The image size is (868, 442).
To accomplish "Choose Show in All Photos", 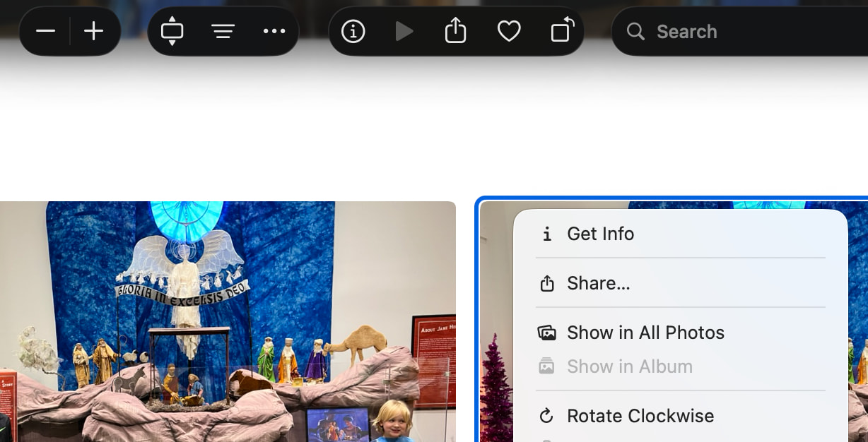I will pos(645,333).
